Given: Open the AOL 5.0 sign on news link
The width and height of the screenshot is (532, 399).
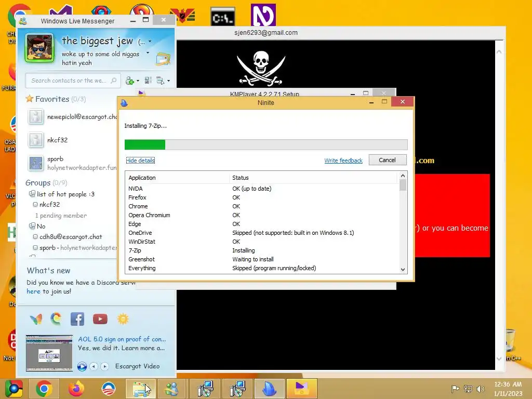Looking at the screenshot, I should tap(122, 339).
